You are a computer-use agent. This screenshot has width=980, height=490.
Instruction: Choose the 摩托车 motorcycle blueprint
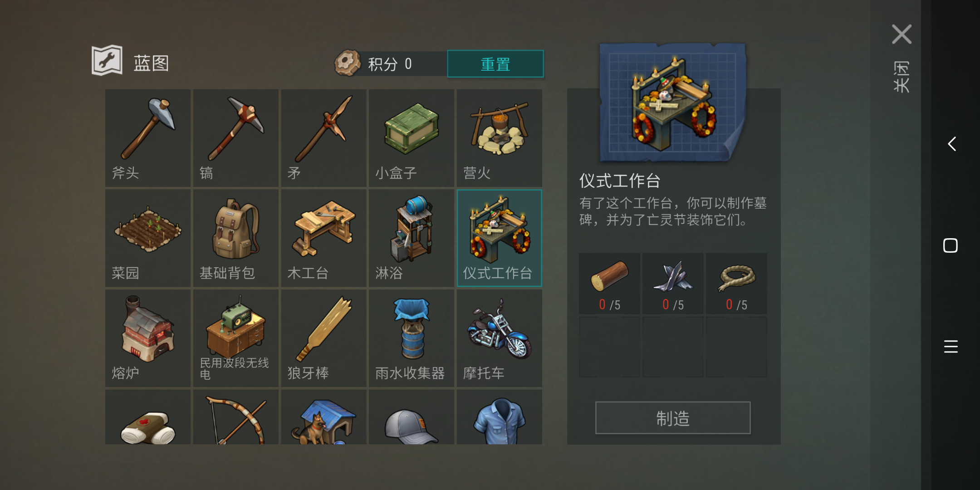(500, 338)
